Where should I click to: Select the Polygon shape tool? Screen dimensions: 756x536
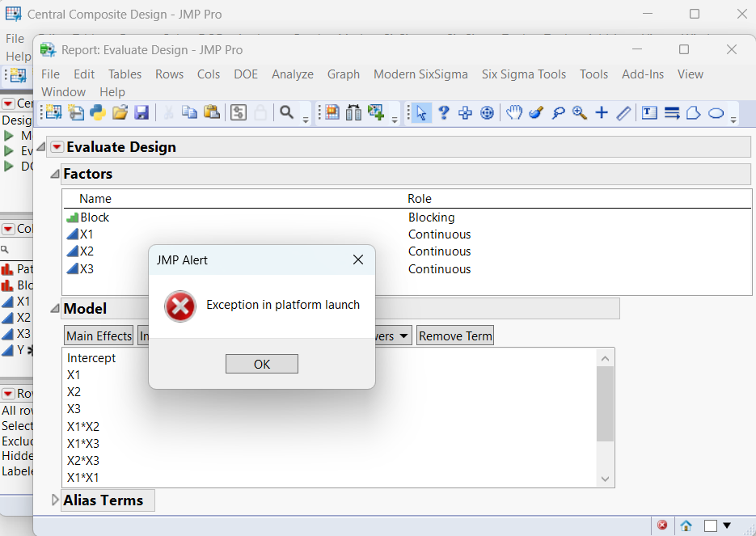point(693,113)
